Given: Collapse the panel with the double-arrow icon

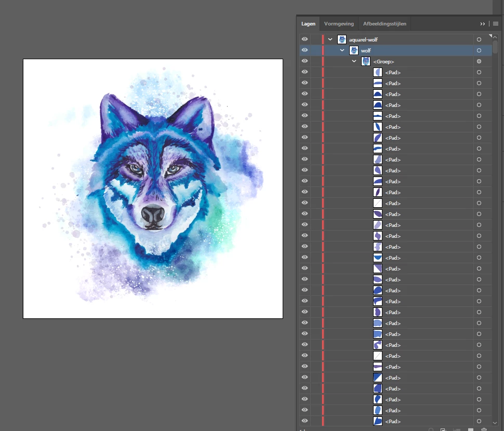Looking at the screenshot, I should tap(483, 24).
